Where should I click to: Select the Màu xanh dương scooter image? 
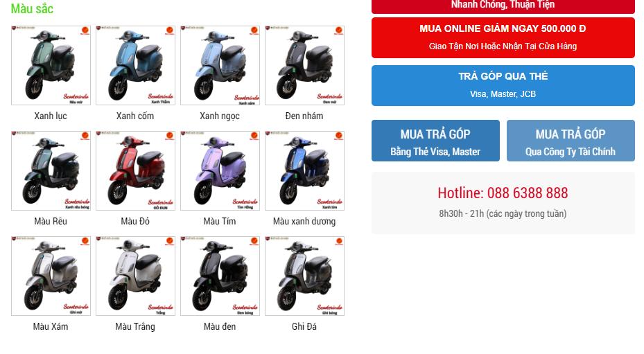(305, 170)
